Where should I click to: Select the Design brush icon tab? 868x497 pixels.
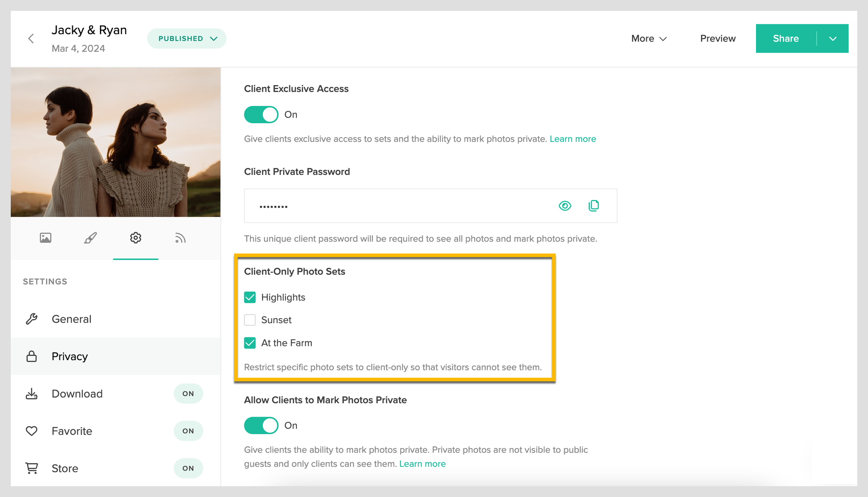90,238
